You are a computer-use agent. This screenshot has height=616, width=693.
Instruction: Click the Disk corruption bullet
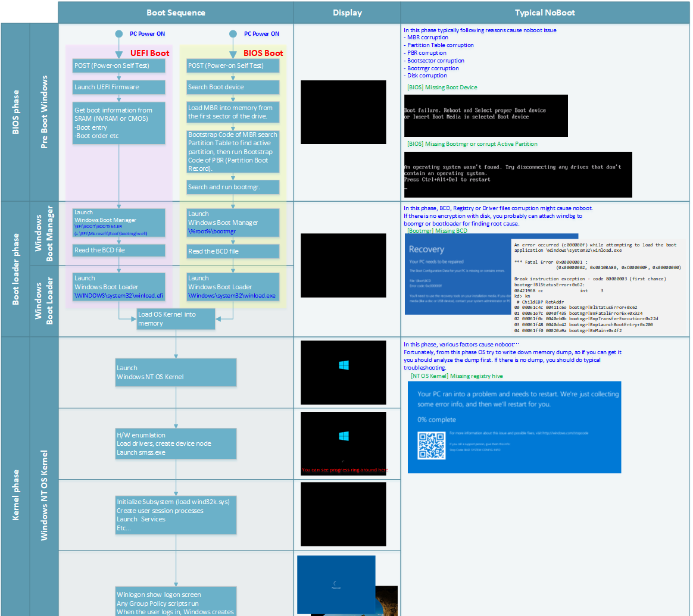(425, 76)
